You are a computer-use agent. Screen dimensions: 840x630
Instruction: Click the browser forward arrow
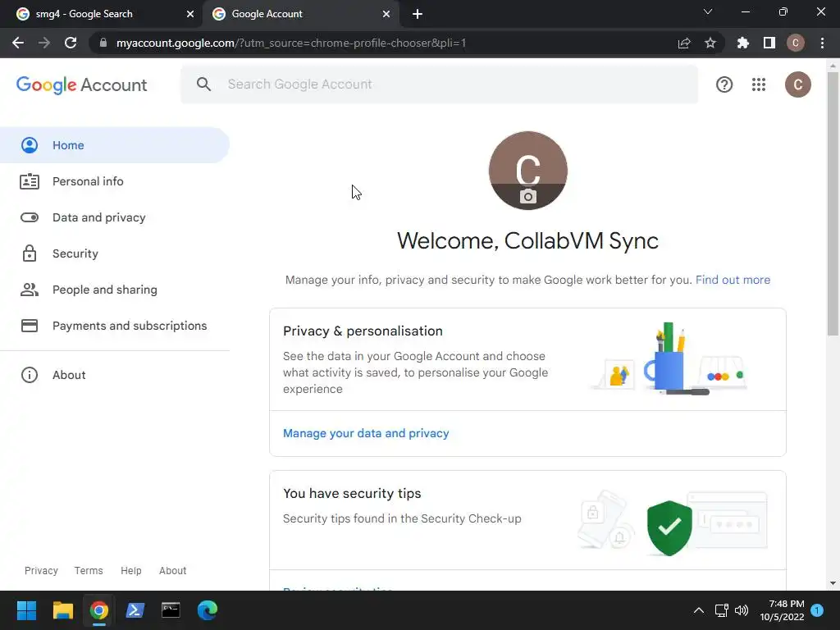[x=44, y=43]
